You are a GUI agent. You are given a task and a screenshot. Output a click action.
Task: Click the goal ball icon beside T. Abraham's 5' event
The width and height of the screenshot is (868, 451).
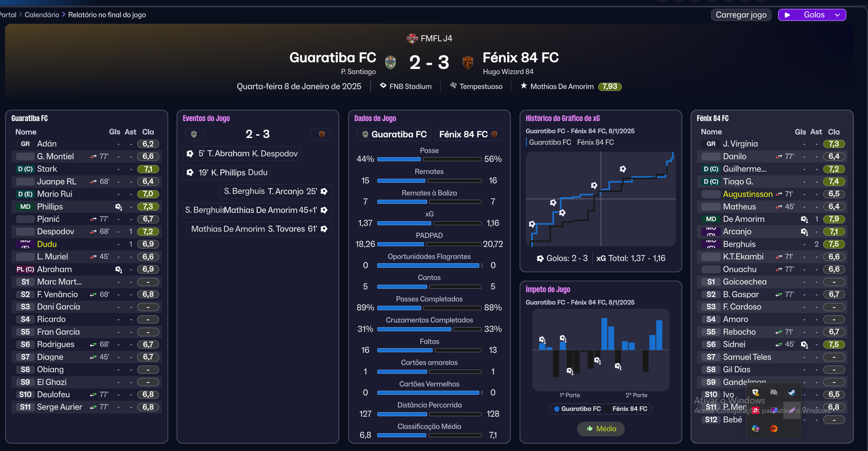190,154
